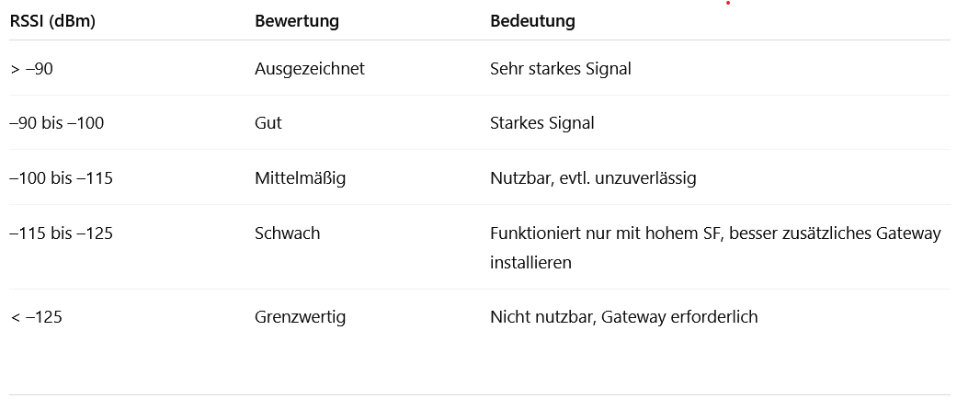
Task: Click the "Nicht nutzbar, Gateway erforderlich" text
Action: click(x=623, y=317)
